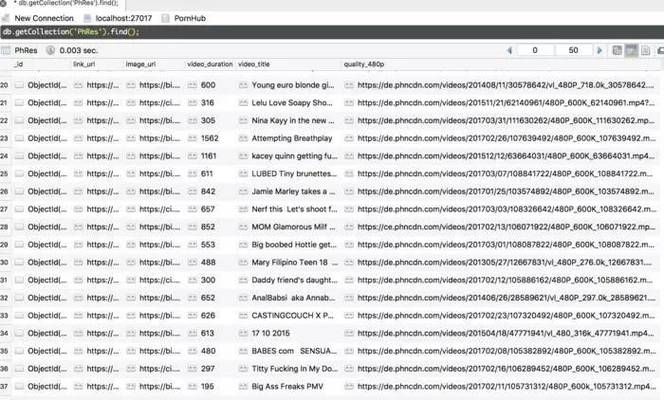Click the limit field showing 50
The width and height of the screenshot is (664, 400).
(573, 50)
